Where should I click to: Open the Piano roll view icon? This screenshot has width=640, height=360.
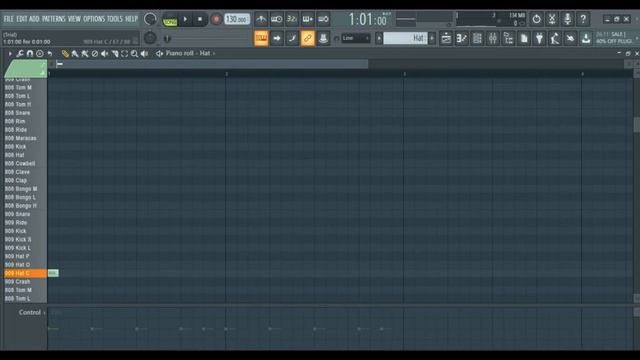coord(462,38)
